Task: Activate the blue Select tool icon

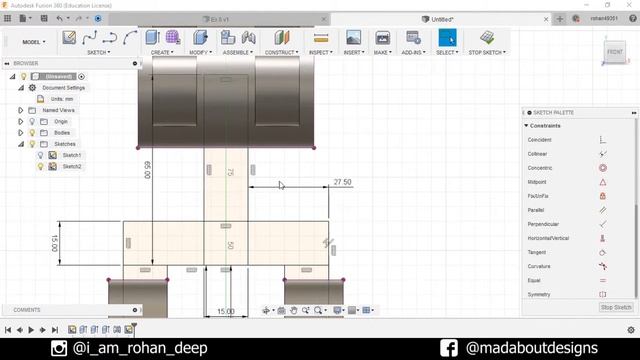Action: point(447,38)
